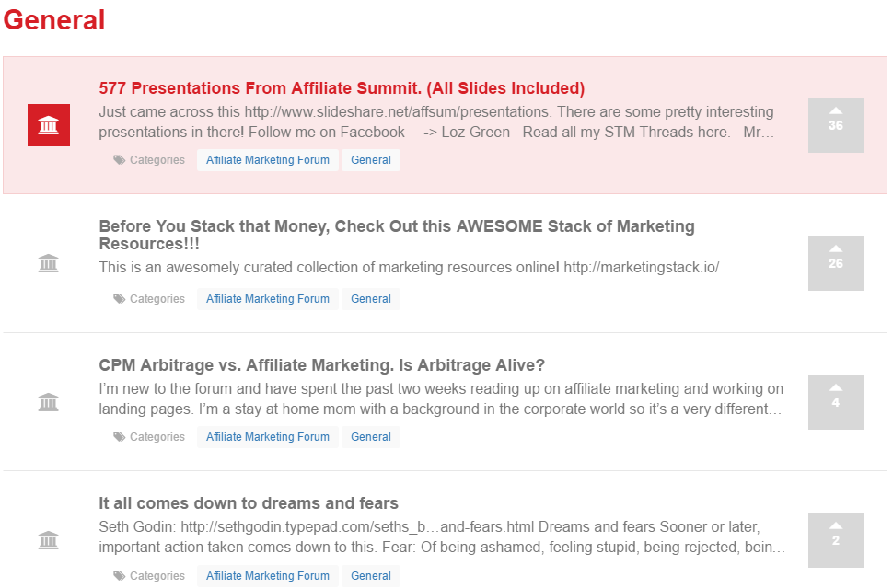Click the Categories tag icon in first post

119,160
